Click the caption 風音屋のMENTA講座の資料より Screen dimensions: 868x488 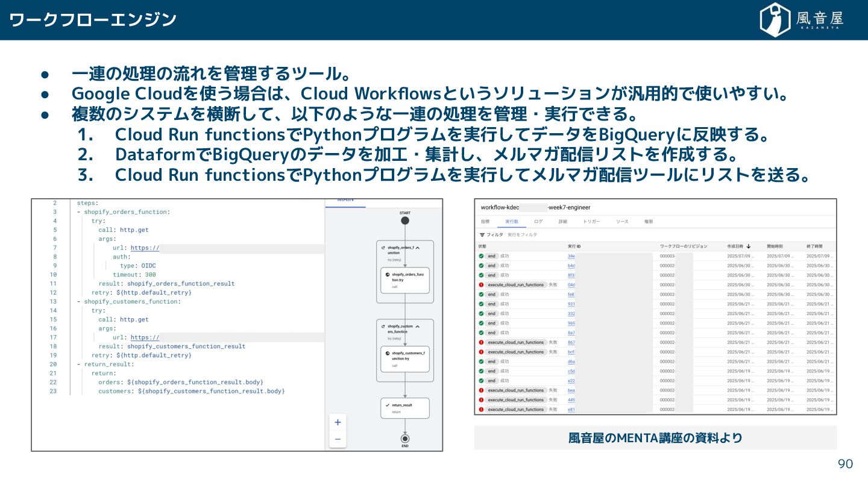coord(655,438)
